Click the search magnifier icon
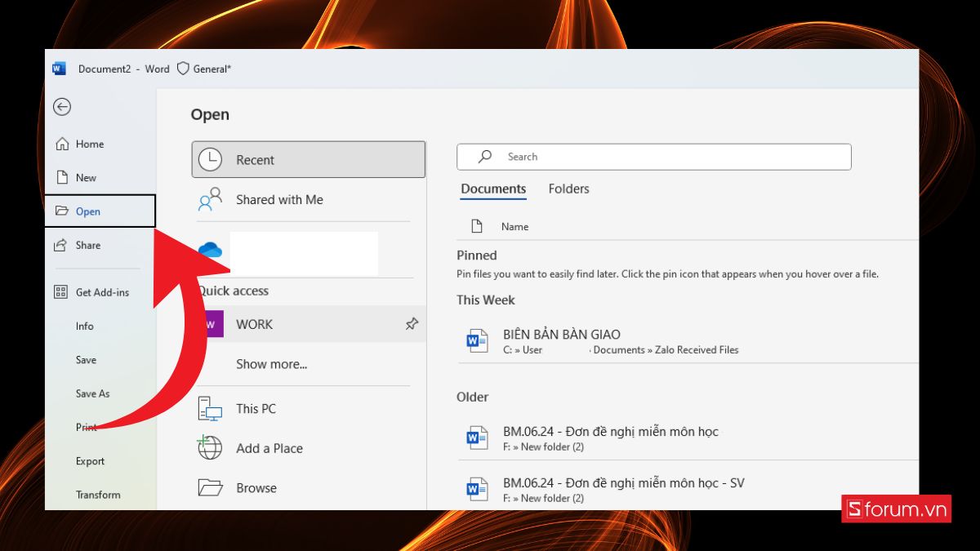The height and width of the screenshot is (551, 980). (x=485, y=157)
